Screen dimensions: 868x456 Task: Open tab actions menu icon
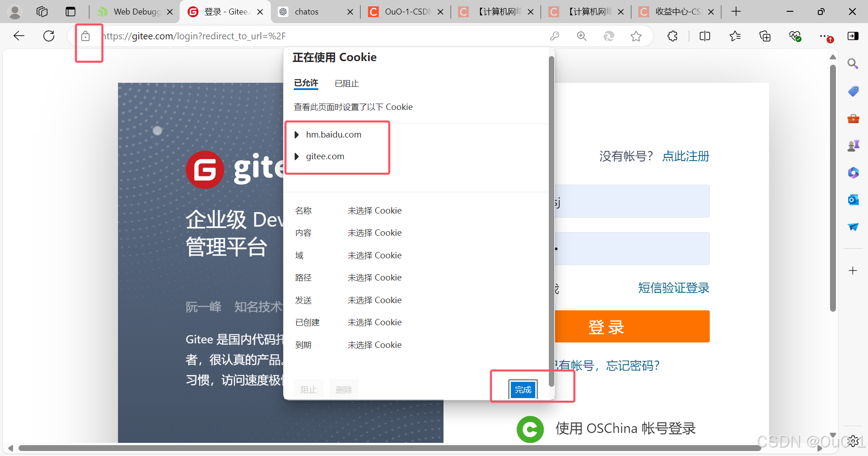coord(71,12)
